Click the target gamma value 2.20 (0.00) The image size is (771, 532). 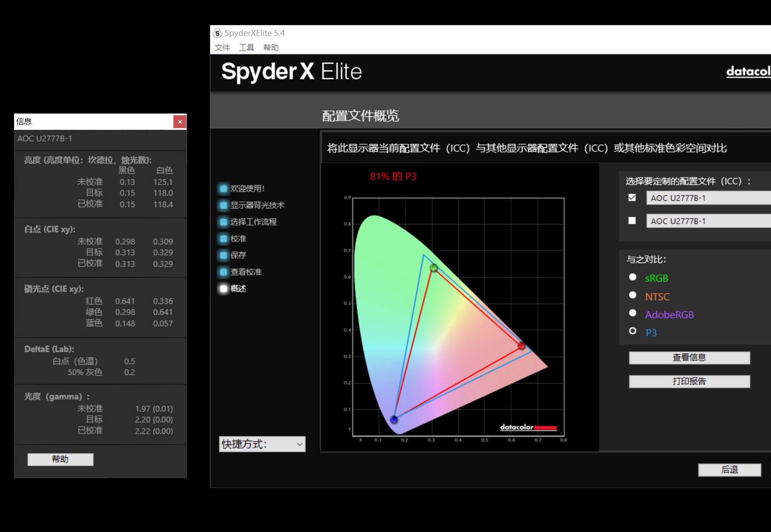(x=154, y=420)
